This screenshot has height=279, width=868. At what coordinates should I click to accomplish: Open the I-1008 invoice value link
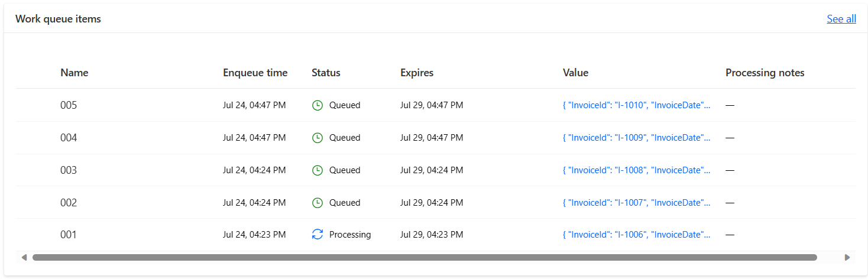637,170
